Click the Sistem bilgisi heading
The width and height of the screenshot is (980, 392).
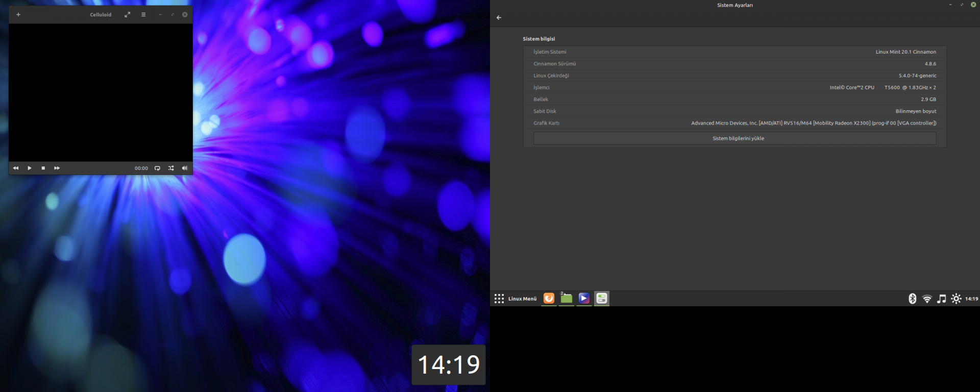point(539,39)
